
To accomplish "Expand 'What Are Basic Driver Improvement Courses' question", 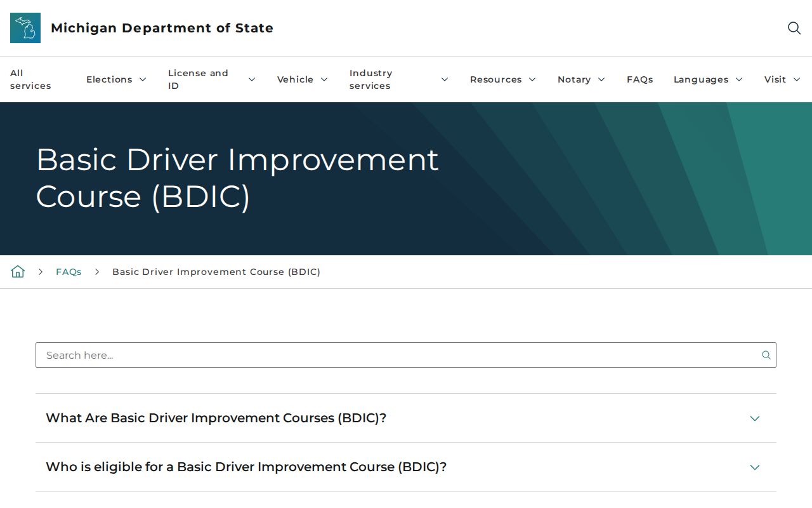I will (406, 418).
